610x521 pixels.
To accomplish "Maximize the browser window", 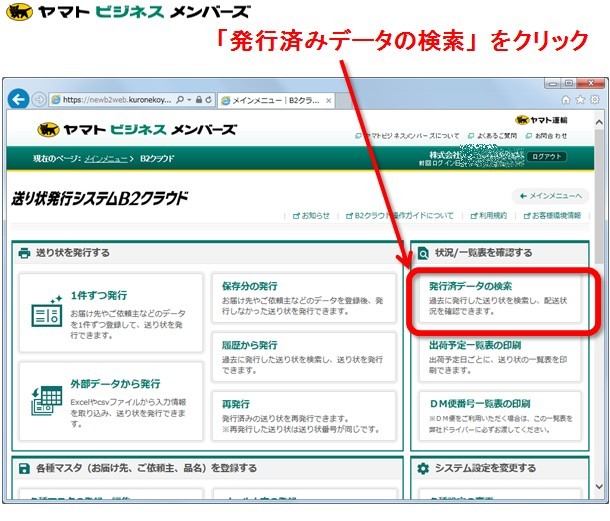I will (x=569, y=83).
